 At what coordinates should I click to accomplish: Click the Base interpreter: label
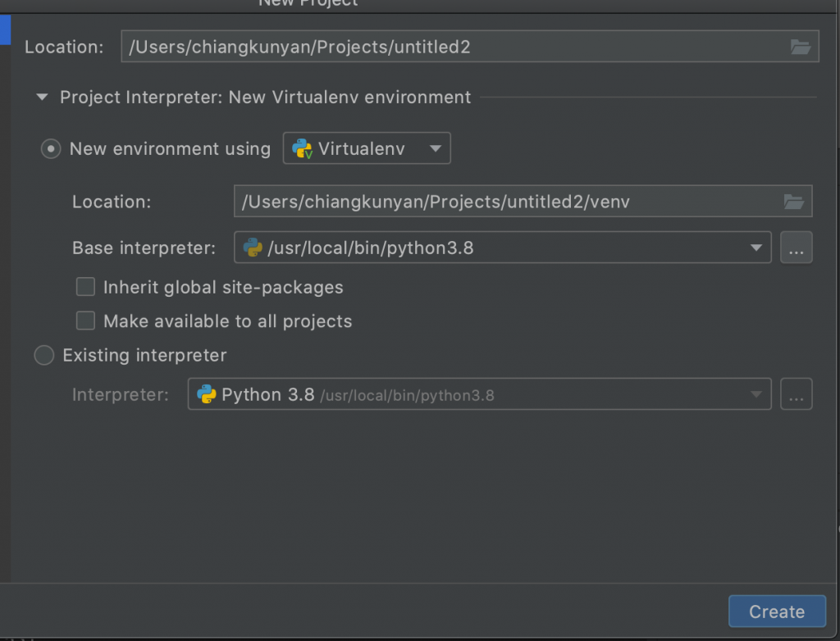point(144,248)
